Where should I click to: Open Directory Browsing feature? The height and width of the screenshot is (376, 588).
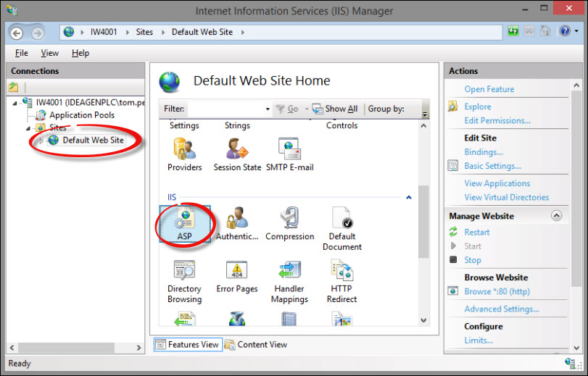pyautogui.click(x=184, y=282)
